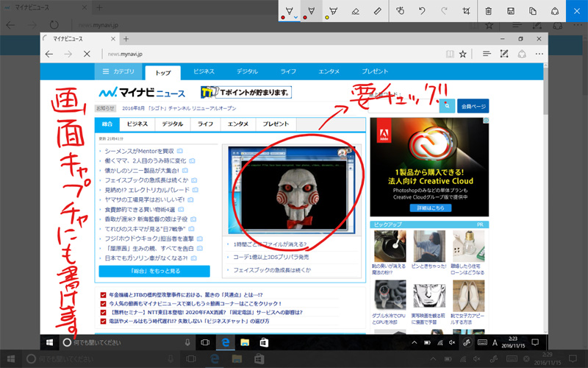588x368 pixels.
Task: Open the 懐かしのソニー製品が大集合! headline
Action: (142, 171)
